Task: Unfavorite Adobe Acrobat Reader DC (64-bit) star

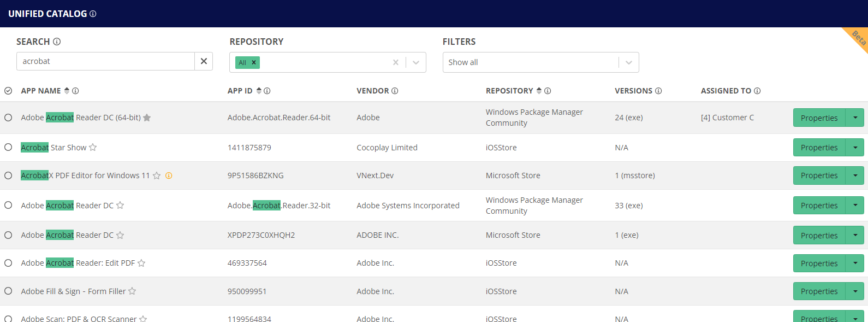Action: pyautogui.click(x=147, y=118)
